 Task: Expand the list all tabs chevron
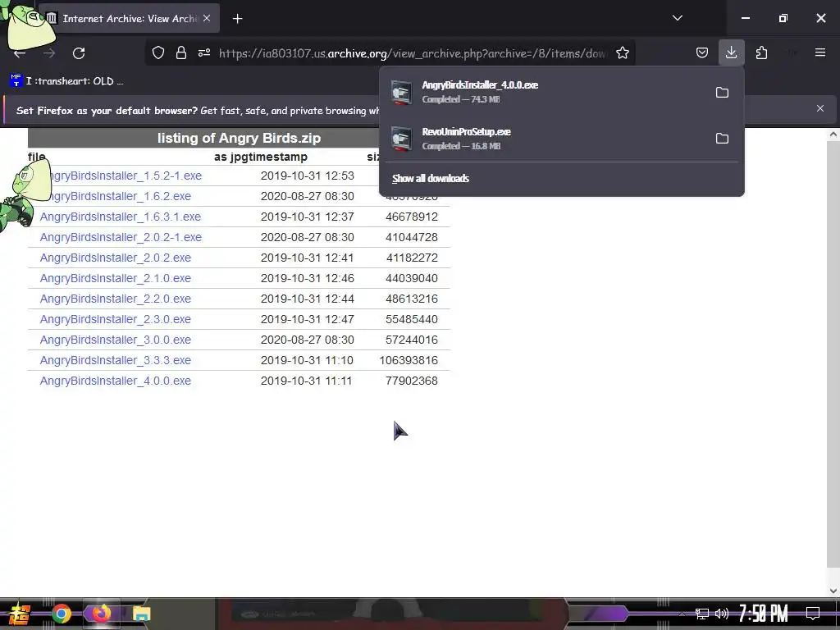677,18
